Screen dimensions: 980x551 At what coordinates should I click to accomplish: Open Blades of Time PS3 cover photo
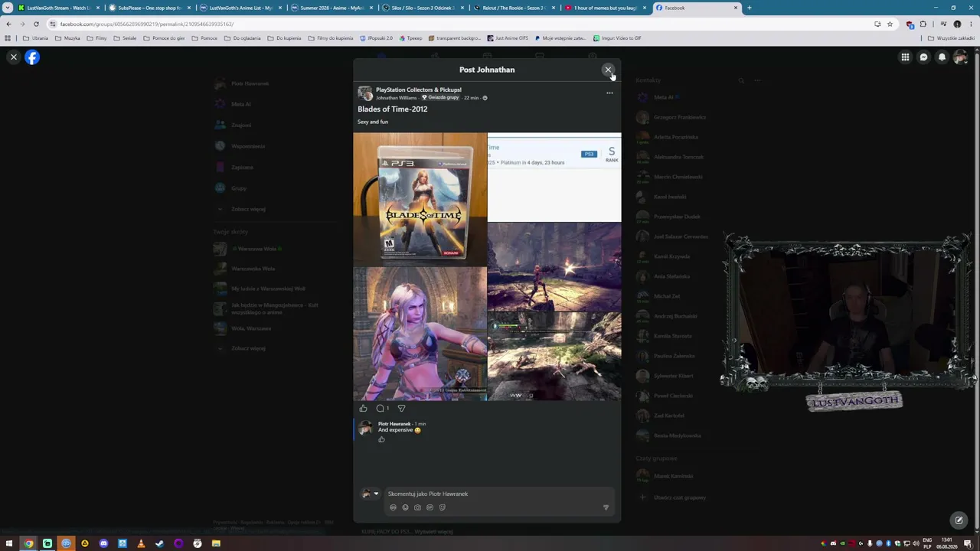coord(420,199)
